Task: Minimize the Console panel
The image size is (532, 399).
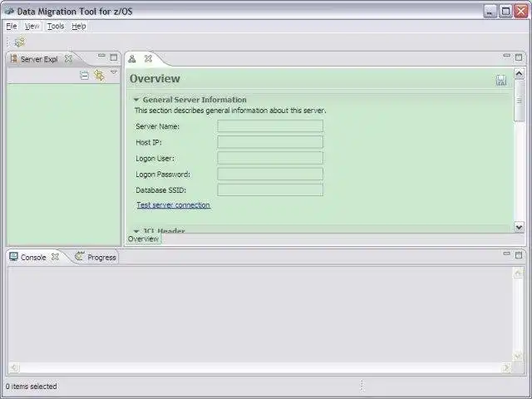Action: point(506,253)
